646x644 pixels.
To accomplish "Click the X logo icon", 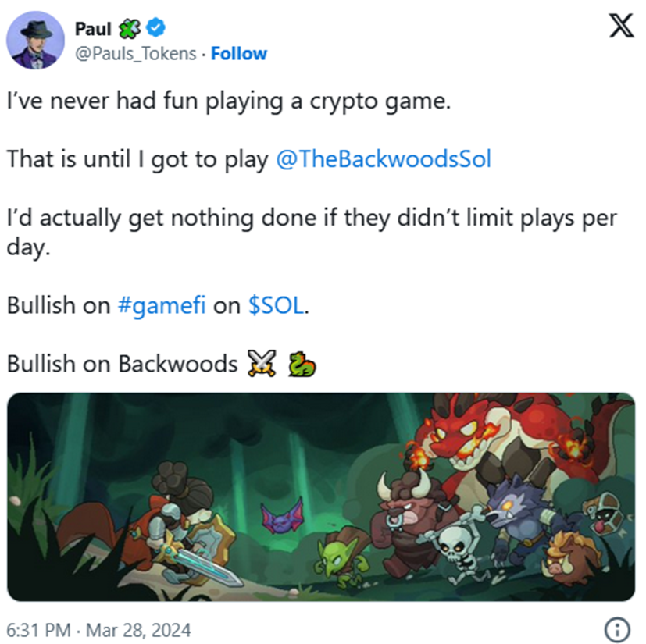I will (x=621, y=26).
